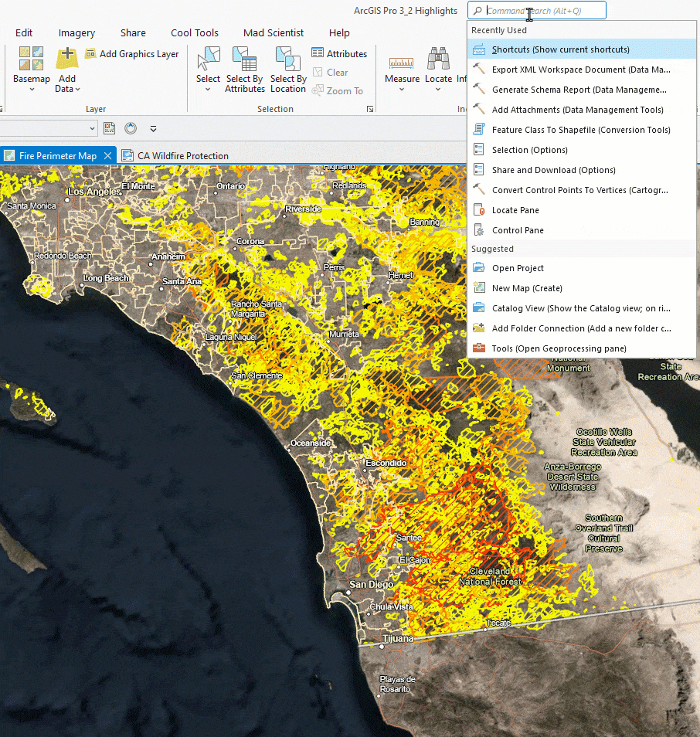This screenshot has height=737, width=700.
Task: Click the Oceanside map label
Action: pyautogui.click(x=311, y=443)
